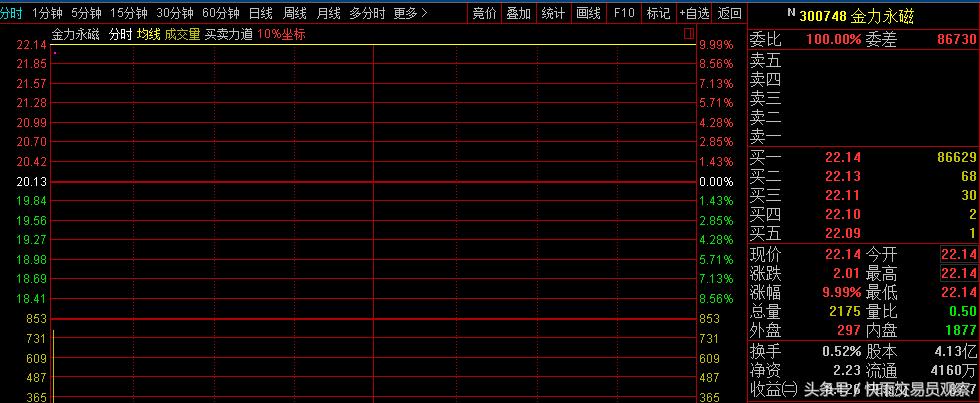
Task: Click the opening yellow volume bar
Action: (54, 366)
